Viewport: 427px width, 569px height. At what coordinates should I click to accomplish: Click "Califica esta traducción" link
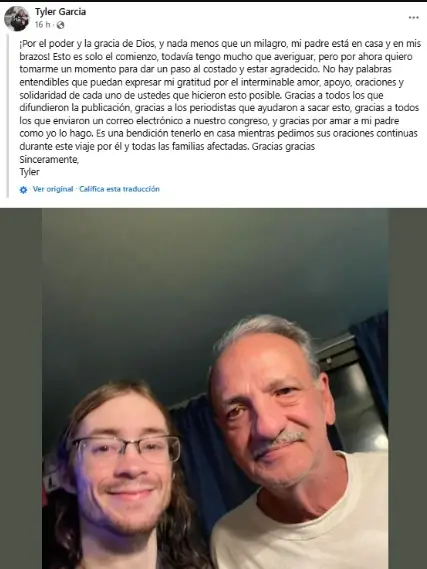pyautogui.click(x=119, y=189)
